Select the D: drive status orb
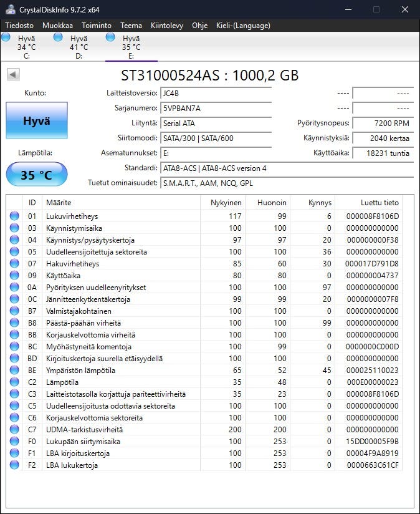The height and width of the screenshot is (514, 420). point(59,37)
